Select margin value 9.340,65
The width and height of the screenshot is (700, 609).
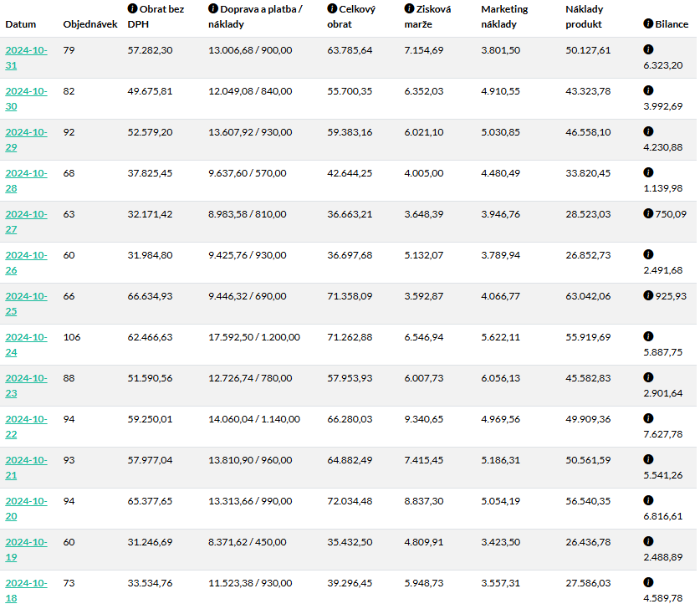[x=424, y=419]
